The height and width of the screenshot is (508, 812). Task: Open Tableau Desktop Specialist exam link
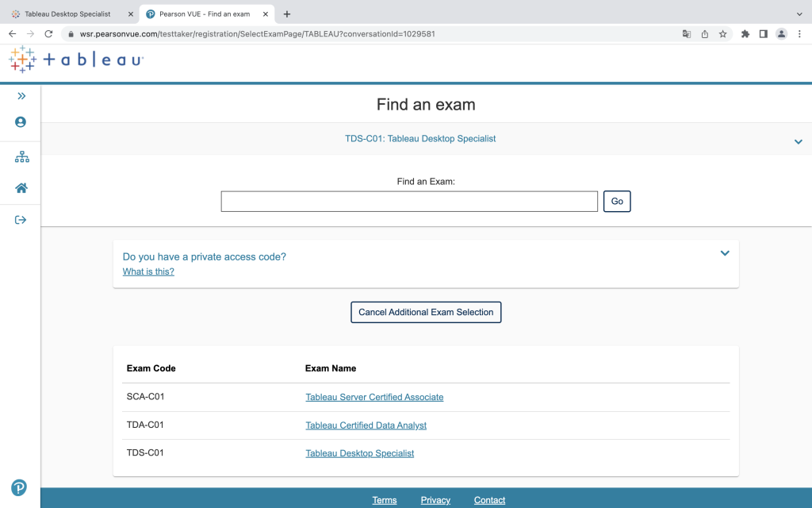click(360, 453)
